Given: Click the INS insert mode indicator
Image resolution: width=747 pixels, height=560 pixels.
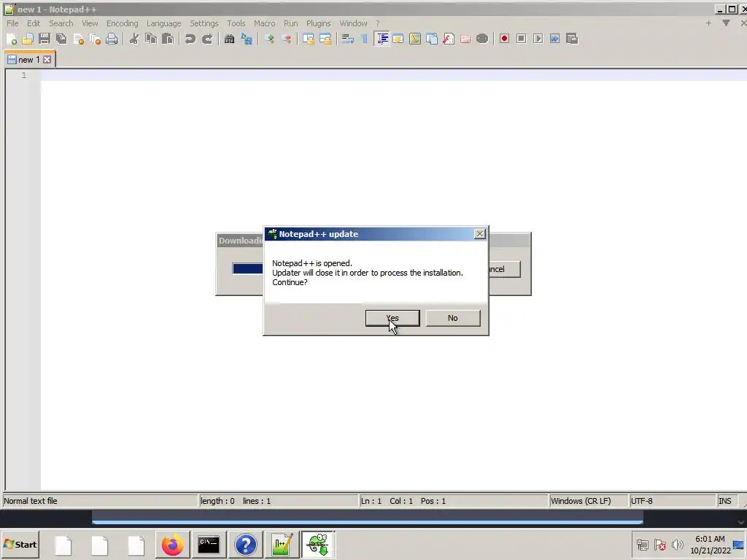Looking at the screenshot, I should [726, 501].
